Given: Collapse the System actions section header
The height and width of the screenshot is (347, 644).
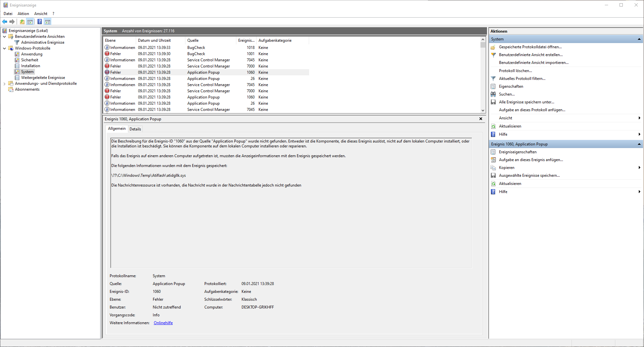Looking at the screenshot, I should point(639,39).
